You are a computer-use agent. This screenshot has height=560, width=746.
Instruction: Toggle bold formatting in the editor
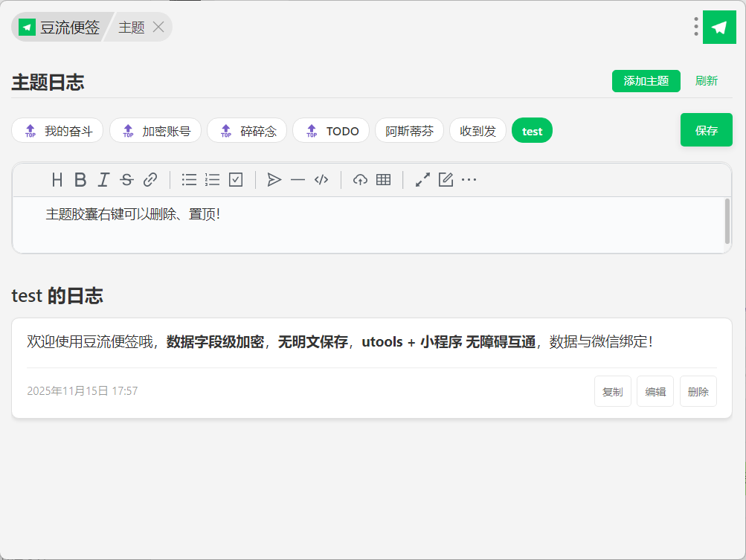point(80,179)
